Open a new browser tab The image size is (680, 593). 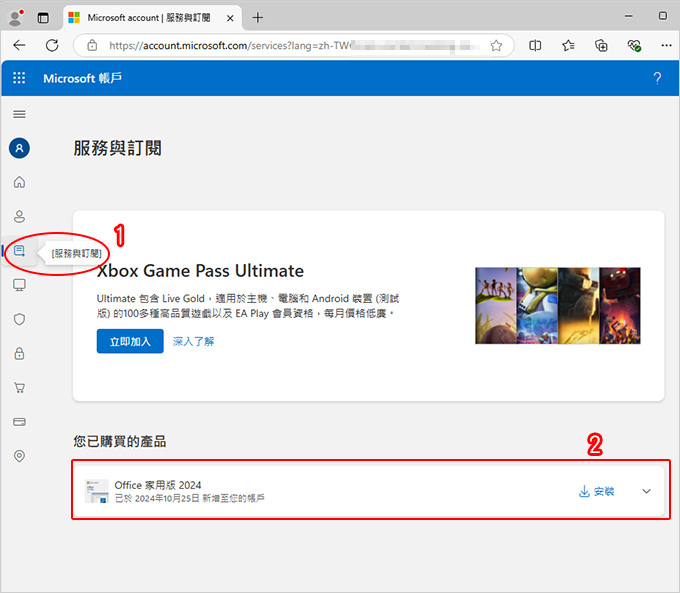pyautogui.click(x=258, y=18)
